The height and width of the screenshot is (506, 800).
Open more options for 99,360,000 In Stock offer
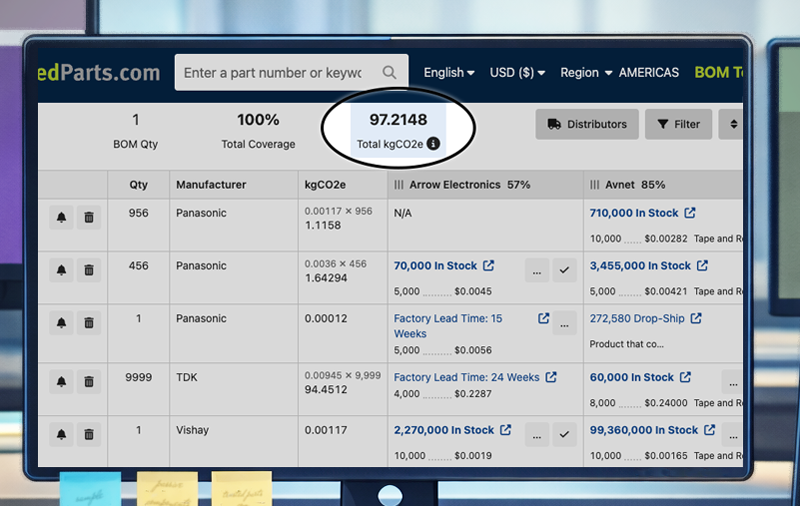(x=733, y=435)
